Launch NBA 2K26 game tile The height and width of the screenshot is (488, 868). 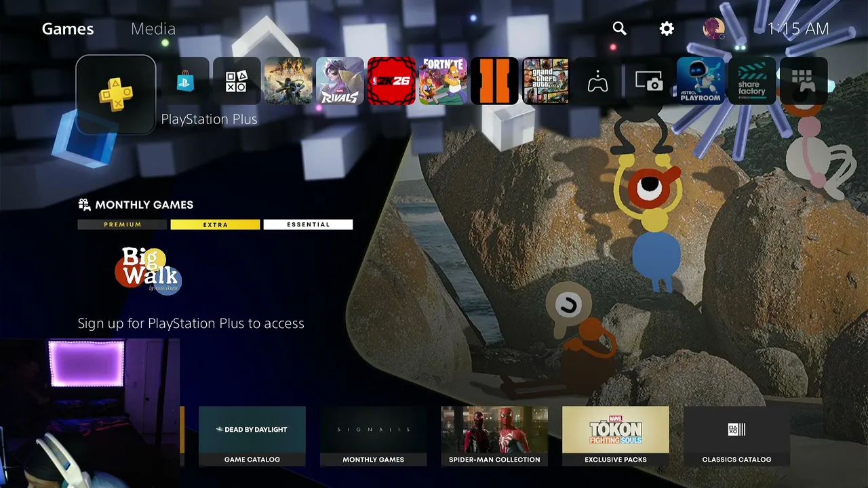click(x=391, y=81)
